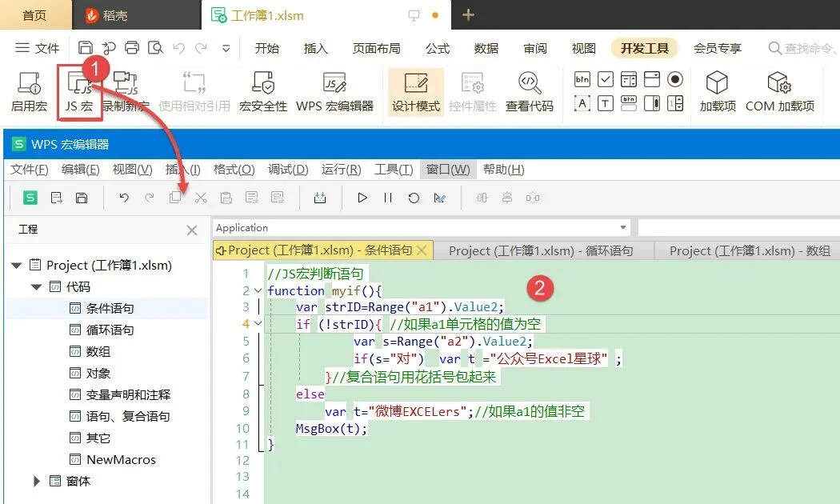
Task: Select 循环语句 module in project tree
Action: [110, 330]
